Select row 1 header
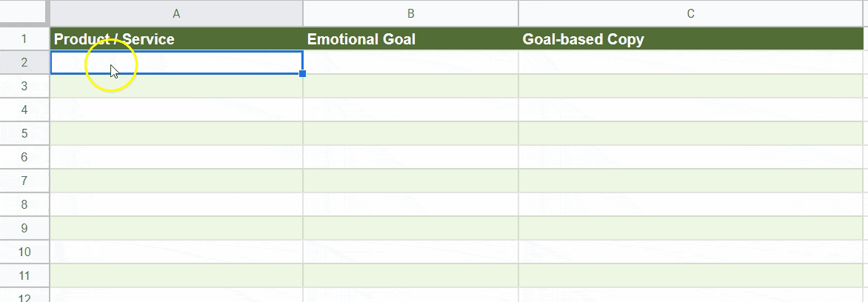 (24, 38)
